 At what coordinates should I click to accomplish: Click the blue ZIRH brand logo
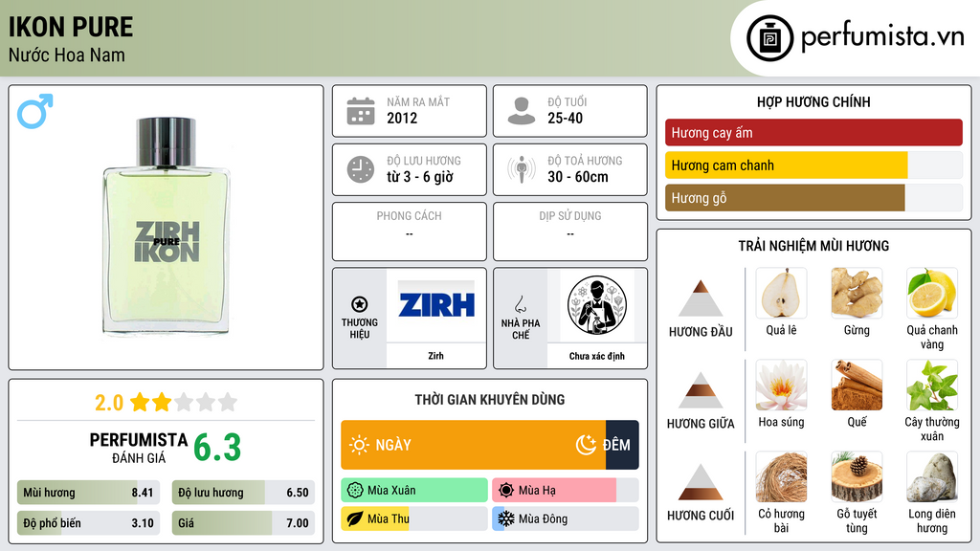pos(436,305)
